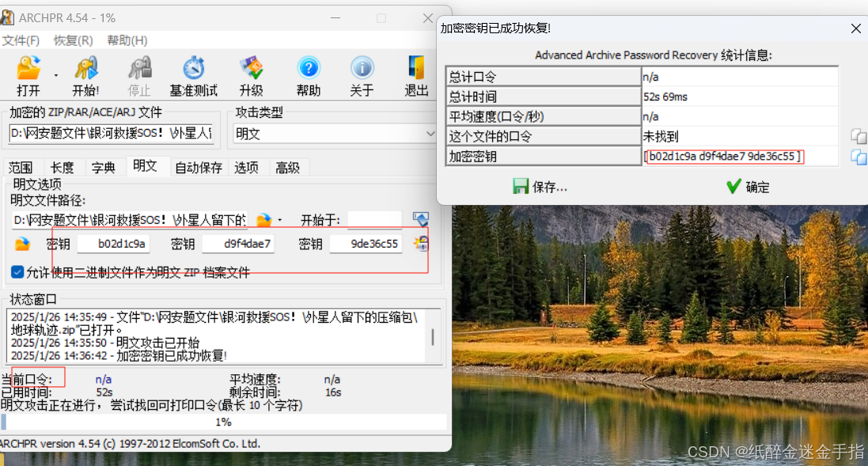Screen dimensions: 868x466
Task: Run the Benchmark (基准测试) icon
Action: [x=194, y=76]
